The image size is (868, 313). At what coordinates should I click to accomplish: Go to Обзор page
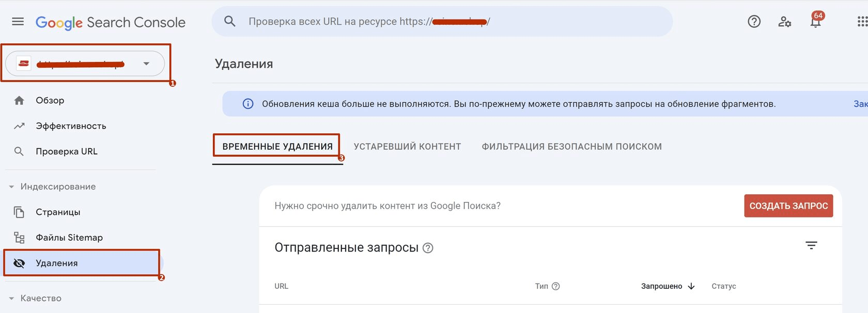coord(50,100)
